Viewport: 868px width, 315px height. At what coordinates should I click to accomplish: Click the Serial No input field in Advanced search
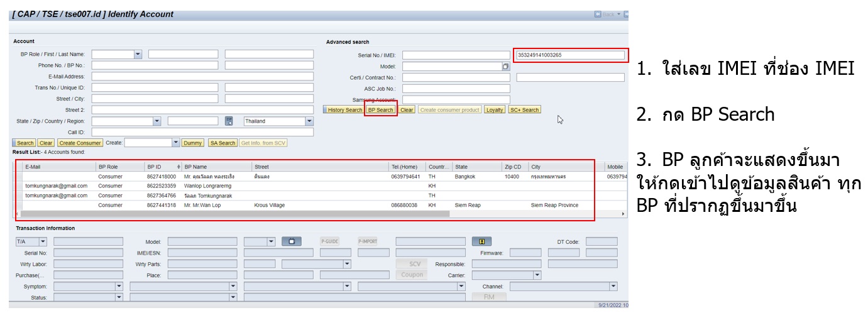pos(456,55)
